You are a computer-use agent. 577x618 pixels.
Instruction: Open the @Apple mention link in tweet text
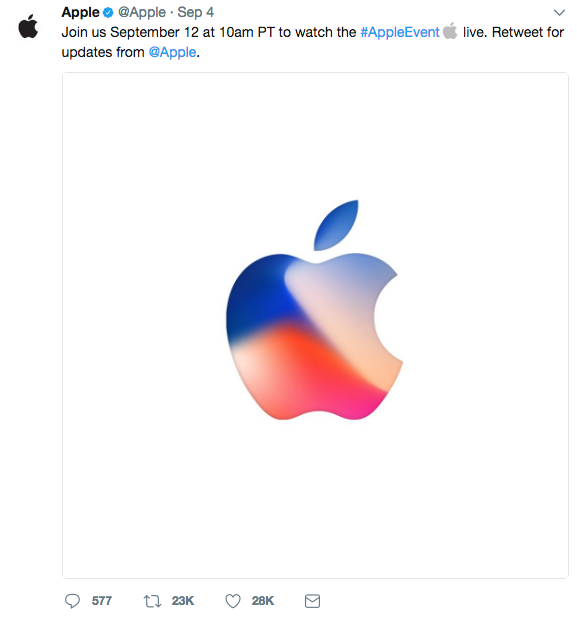(x=172, y=52)
